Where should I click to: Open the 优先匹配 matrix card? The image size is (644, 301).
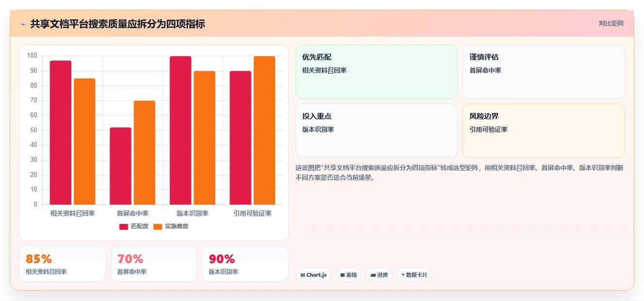click(376, 72)
